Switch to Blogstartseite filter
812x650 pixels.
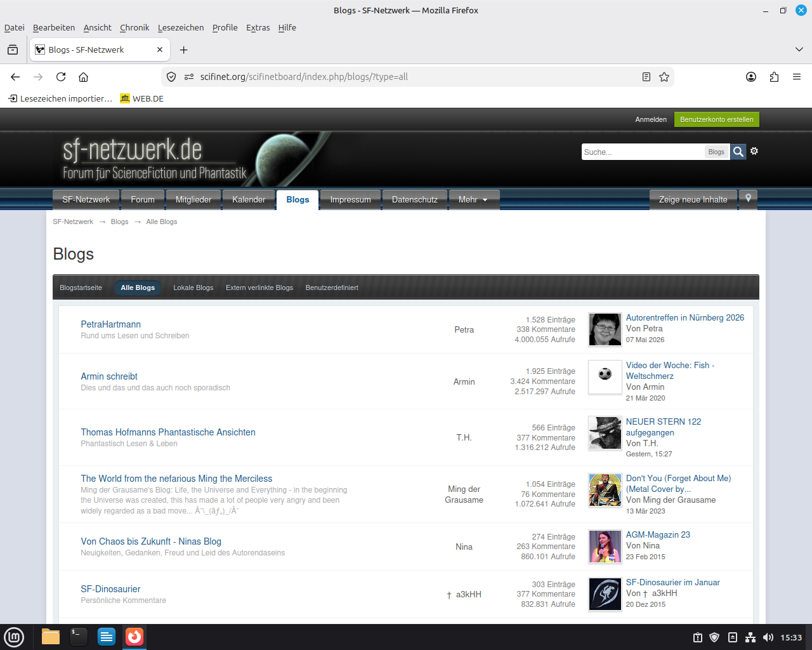point(81,288)
